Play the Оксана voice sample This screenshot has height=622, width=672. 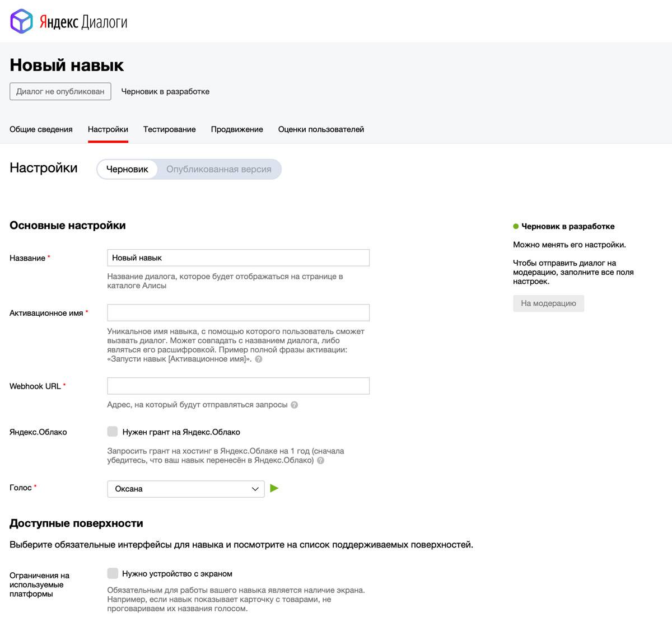[x=274, y=488]
